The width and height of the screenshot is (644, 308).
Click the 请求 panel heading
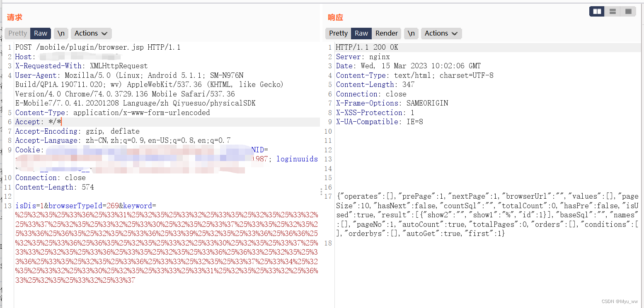point(15,17)
